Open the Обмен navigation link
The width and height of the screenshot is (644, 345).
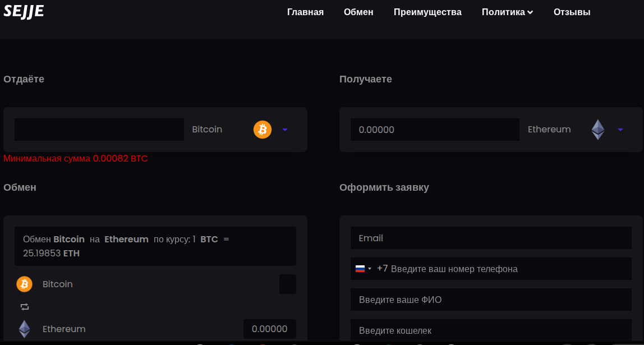358,12
